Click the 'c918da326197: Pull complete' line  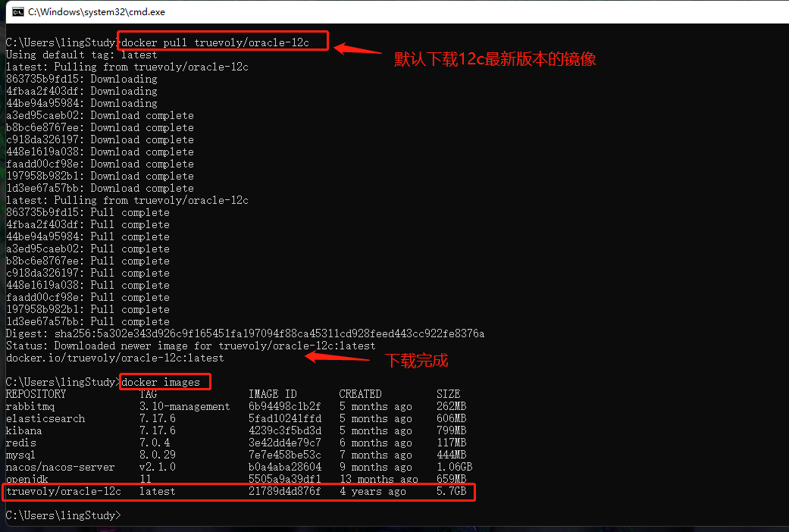(88, 273)
